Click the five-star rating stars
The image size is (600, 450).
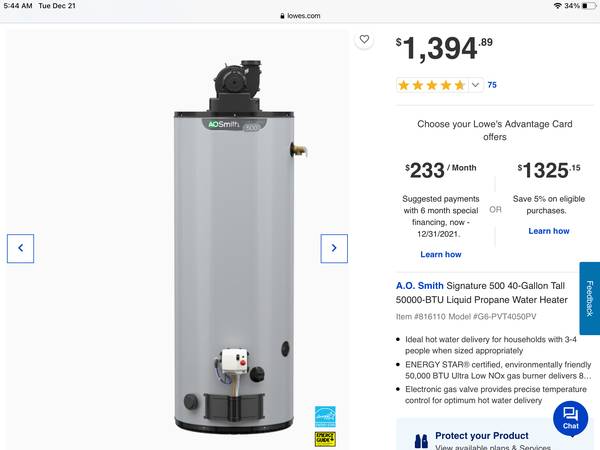pos(431,85)
